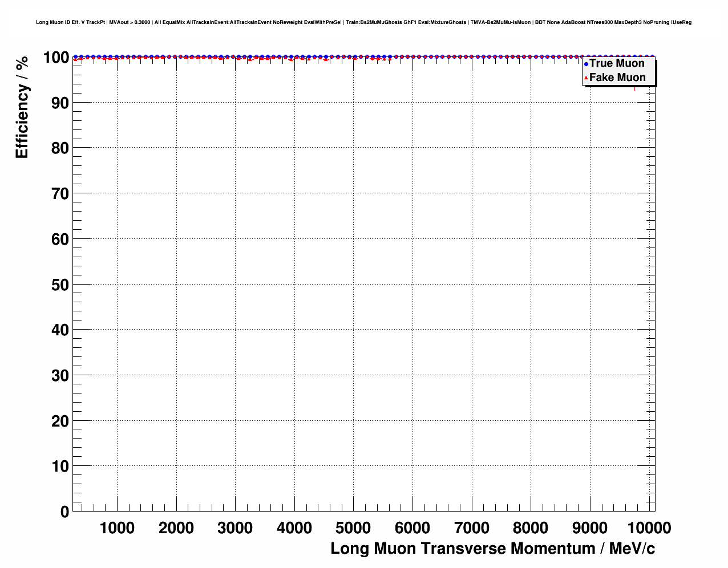Click the 70 tick label on y-axis
The image size is (728, 568).
click(59, 194)
